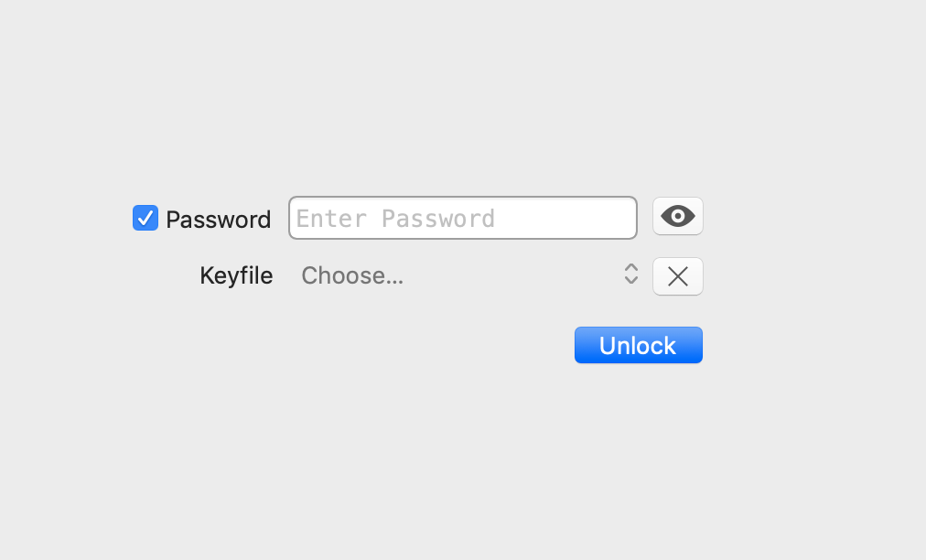This screenshot has height=560, width=926.
Task: Click the Password label text
Action: coord(218,219)
